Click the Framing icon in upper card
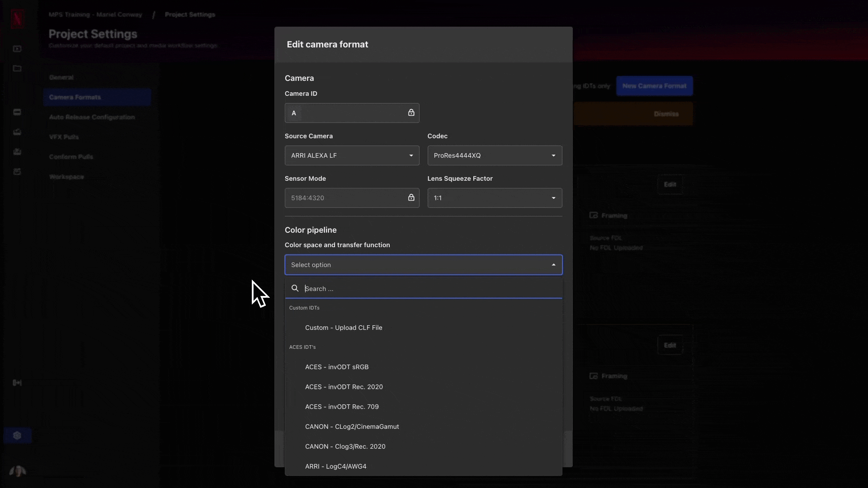 [x=594, y=216]
